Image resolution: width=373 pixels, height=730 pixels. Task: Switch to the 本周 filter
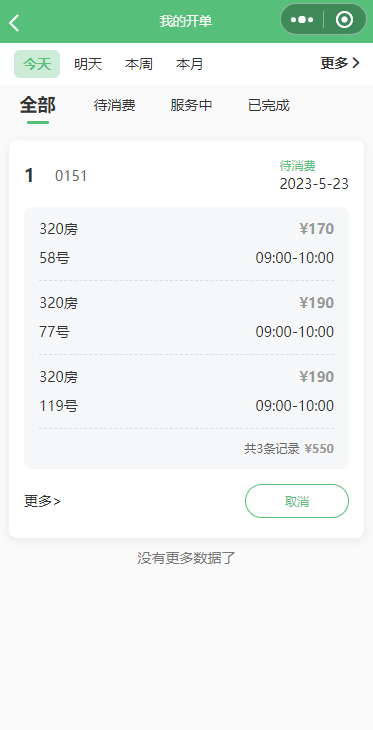click(x=139, y=64)
